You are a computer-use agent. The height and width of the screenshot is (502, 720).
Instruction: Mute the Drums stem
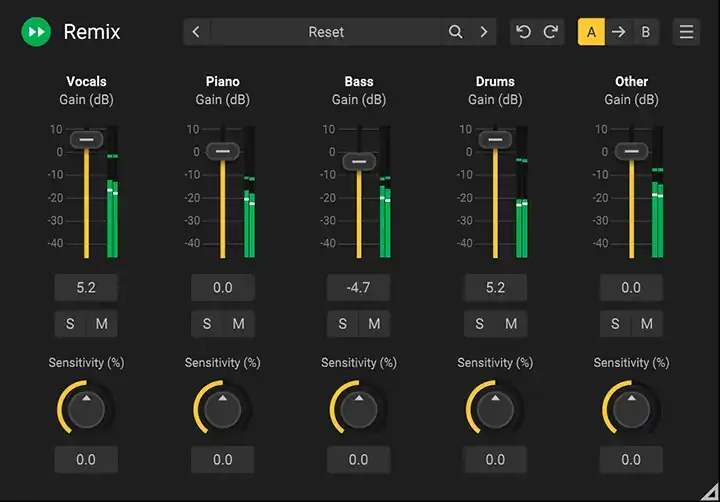511,324
